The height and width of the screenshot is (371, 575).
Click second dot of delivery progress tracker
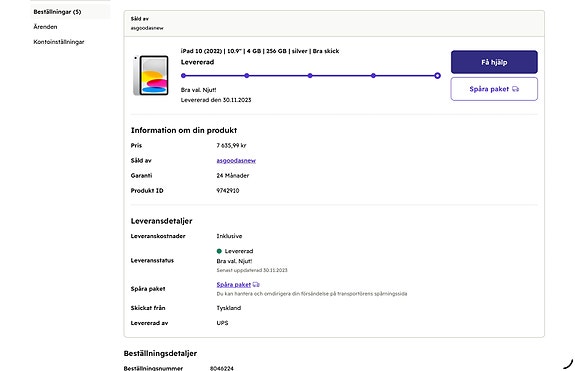[x=247, y=76]
